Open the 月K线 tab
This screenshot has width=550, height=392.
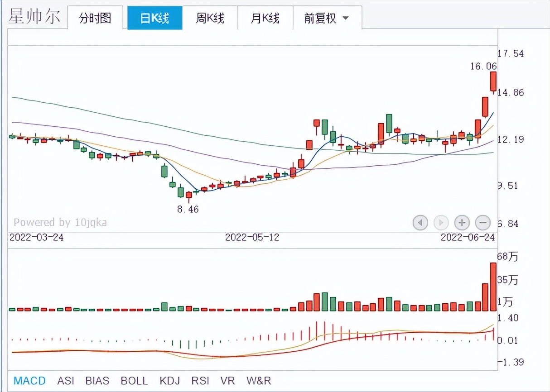(265, 18)
